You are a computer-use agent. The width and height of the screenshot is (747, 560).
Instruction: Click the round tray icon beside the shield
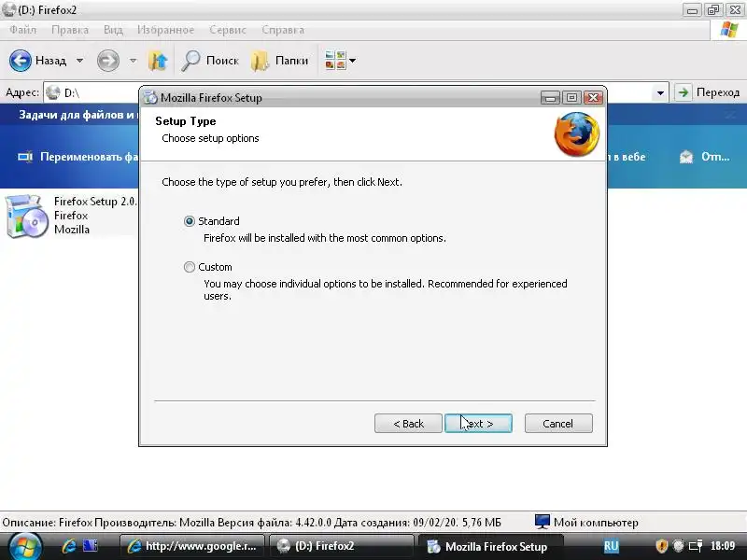click(679, 546)
